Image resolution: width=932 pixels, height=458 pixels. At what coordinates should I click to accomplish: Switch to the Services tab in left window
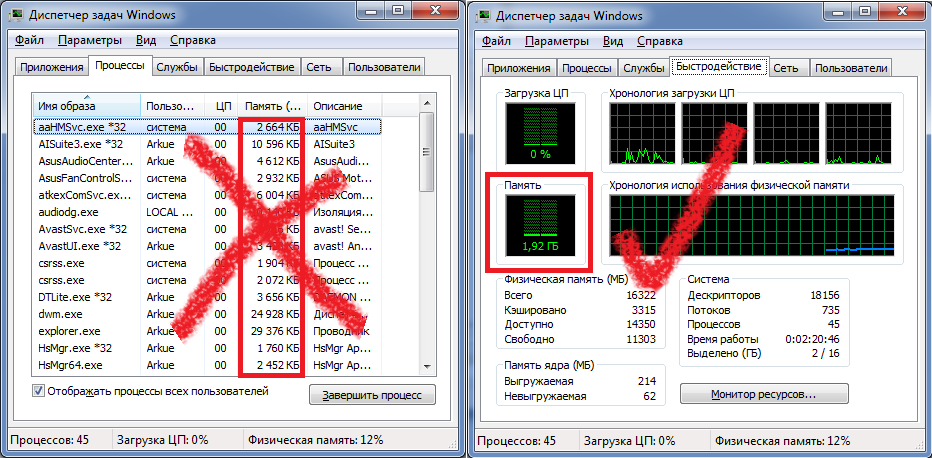(x=176, y=68)
